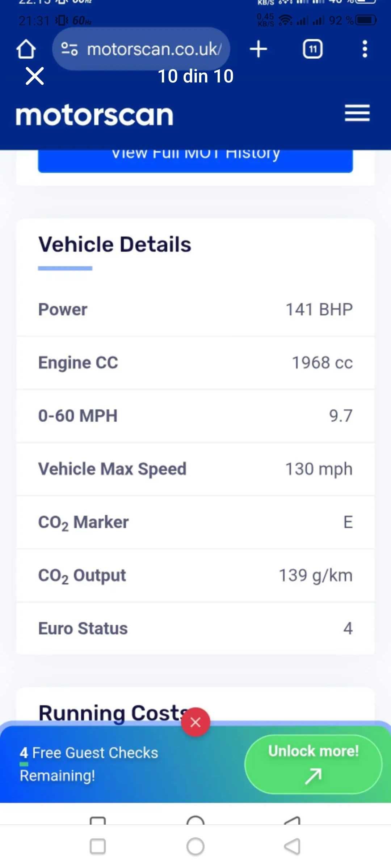Select the CO2 Output row
391x868 pixels.
click(195, 575)
